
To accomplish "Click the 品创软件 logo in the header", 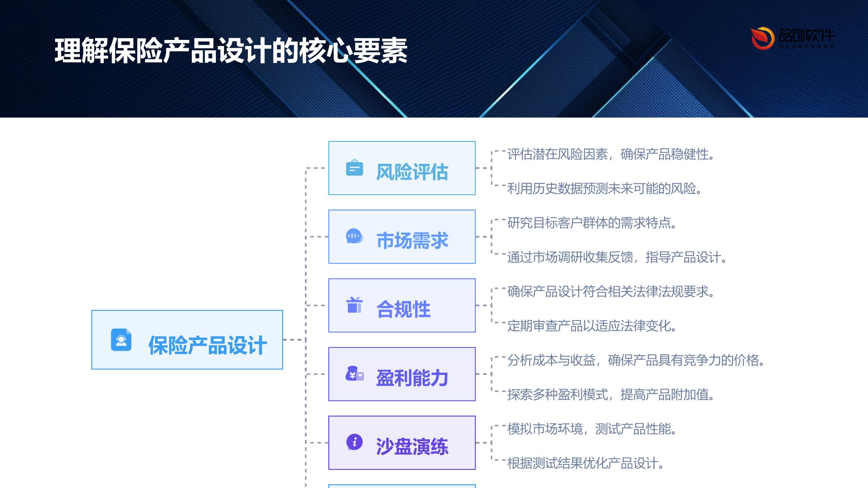I will click(792, 38).
